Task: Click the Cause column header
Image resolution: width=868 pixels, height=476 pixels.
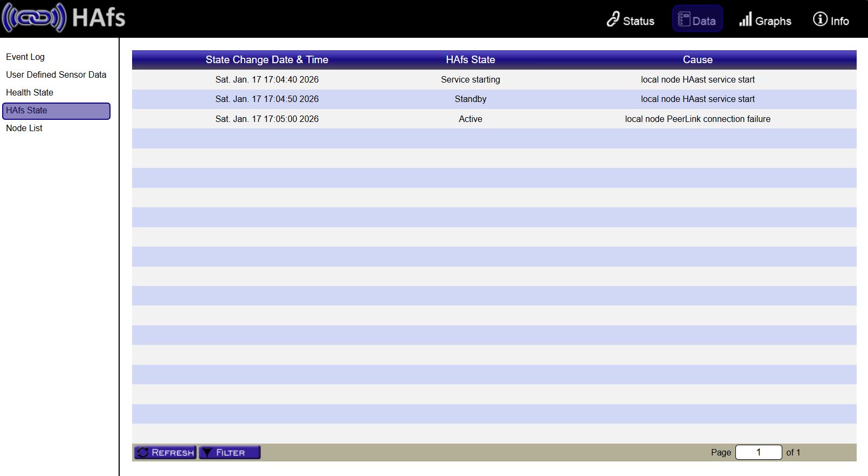Action: 698,60
